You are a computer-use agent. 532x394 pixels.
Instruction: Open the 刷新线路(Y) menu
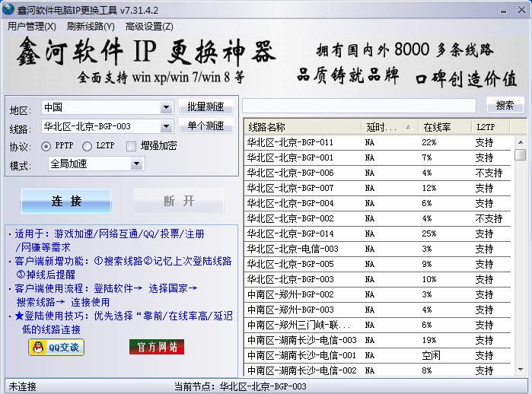[91, 27]
